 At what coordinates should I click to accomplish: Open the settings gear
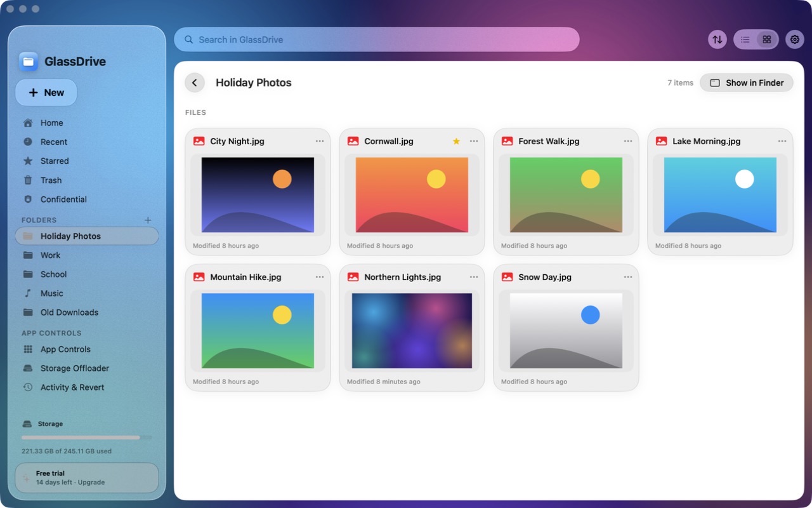coord(795,39)
